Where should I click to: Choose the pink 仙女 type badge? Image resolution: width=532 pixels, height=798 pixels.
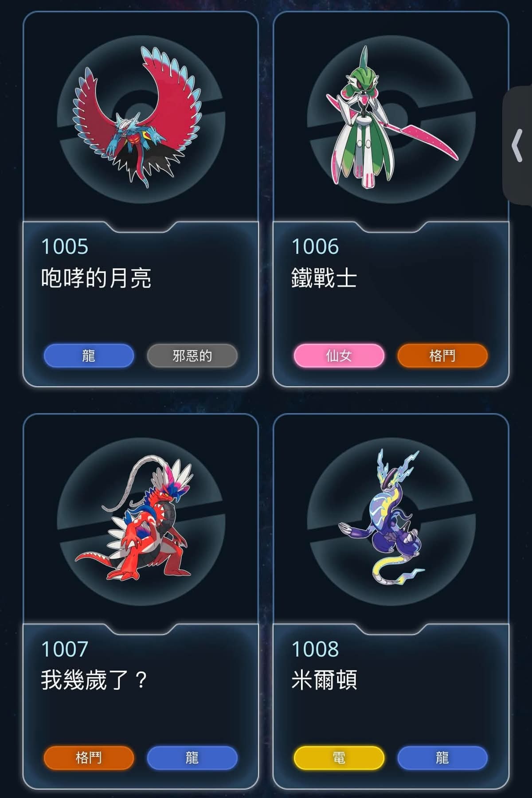click(x=339, y=356)
